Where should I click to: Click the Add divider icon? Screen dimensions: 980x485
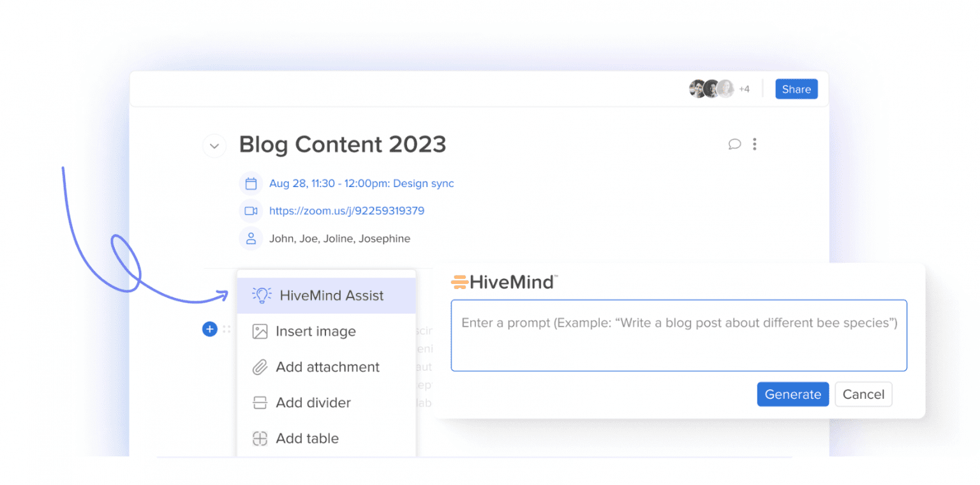259,403
